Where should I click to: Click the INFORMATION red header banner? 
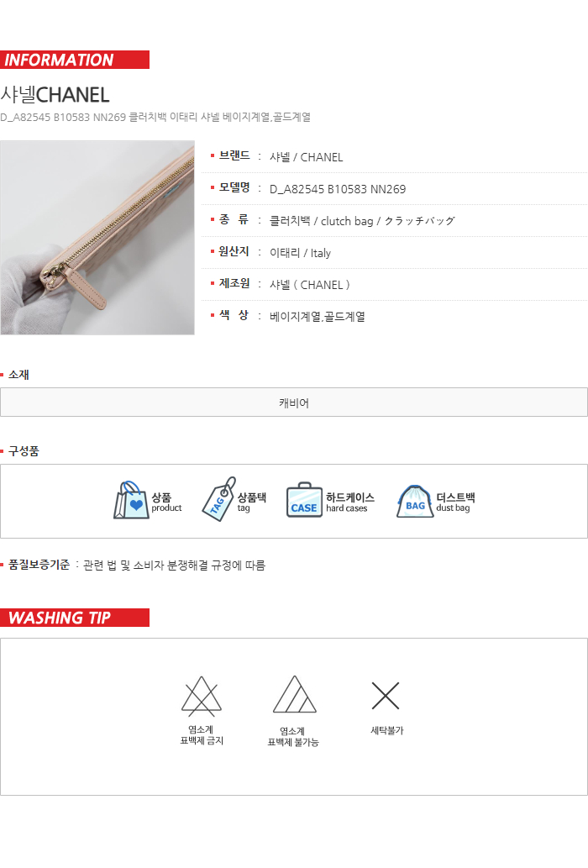click(75, 60)
